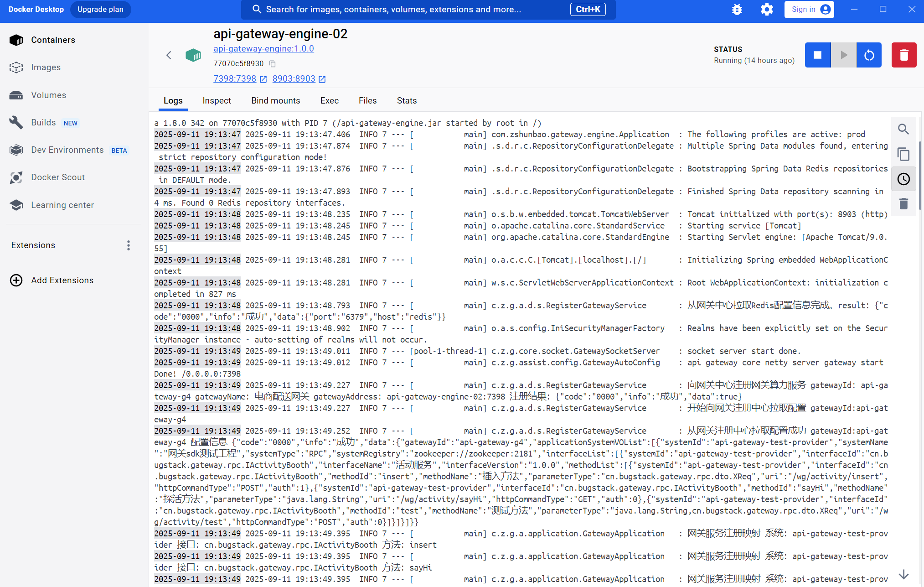This screenshot has width=924, height=587.
Task: Open the api-gateway-engine:1.0.0 image link
Action: pos(263,48)
